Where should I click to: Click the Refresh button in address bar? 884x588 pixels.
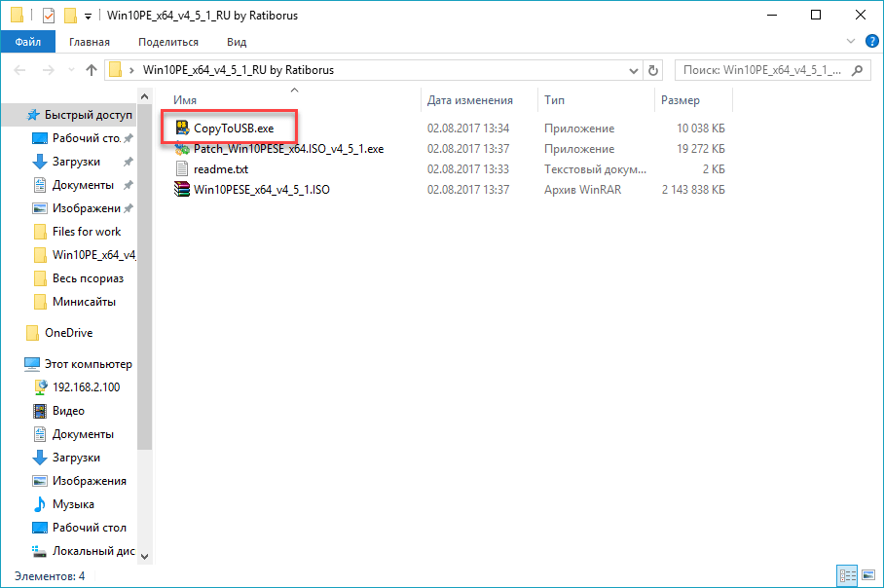(x=653, y=70)
